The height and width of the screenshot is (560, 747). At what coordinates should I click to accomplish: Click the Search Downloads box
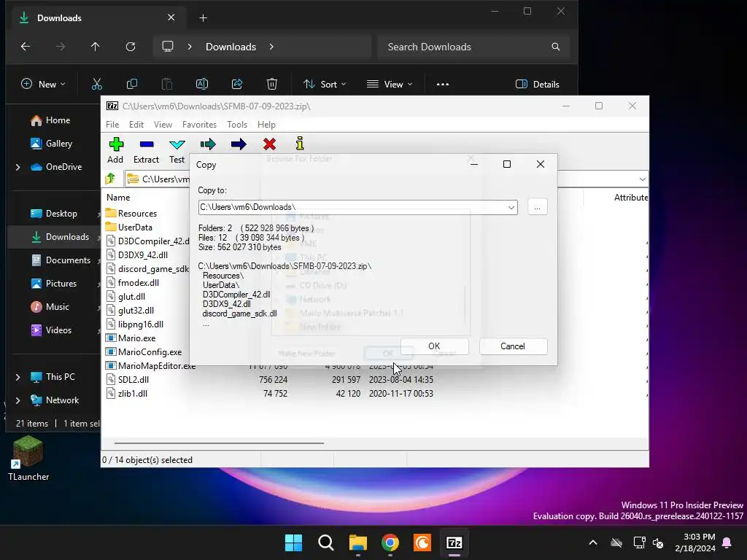tap(473, 47)
